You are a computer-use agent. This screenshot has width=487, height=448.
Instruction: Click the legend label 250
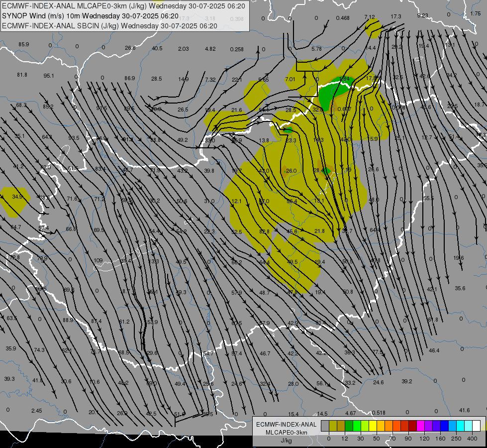click(x=456, y=439)
